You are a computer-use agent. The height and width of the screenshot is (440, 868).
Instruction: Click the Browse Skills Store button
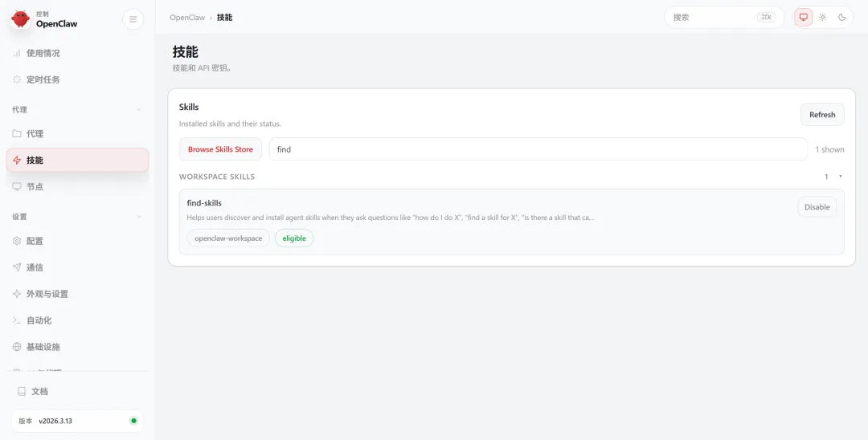pos(220,149)
